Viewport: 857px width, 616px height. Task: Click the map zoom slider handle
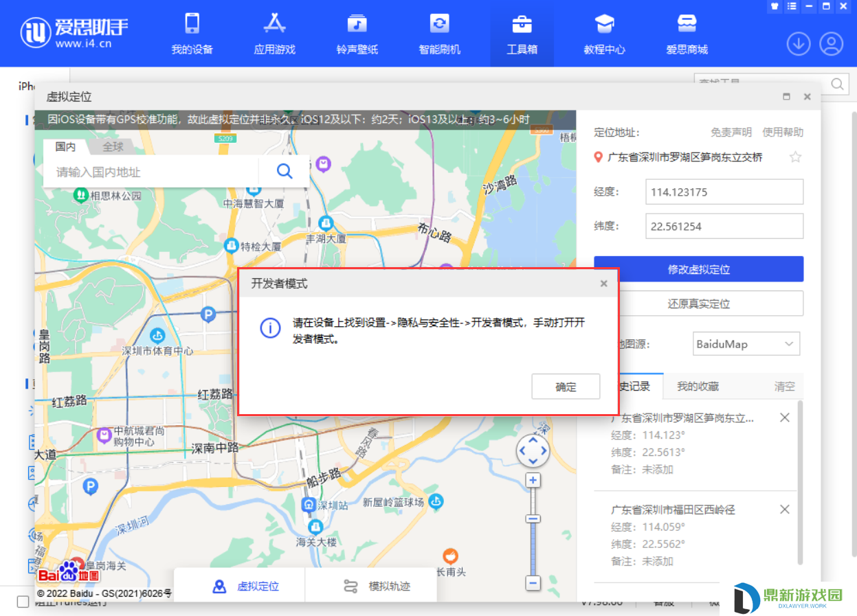coord(533,519)
